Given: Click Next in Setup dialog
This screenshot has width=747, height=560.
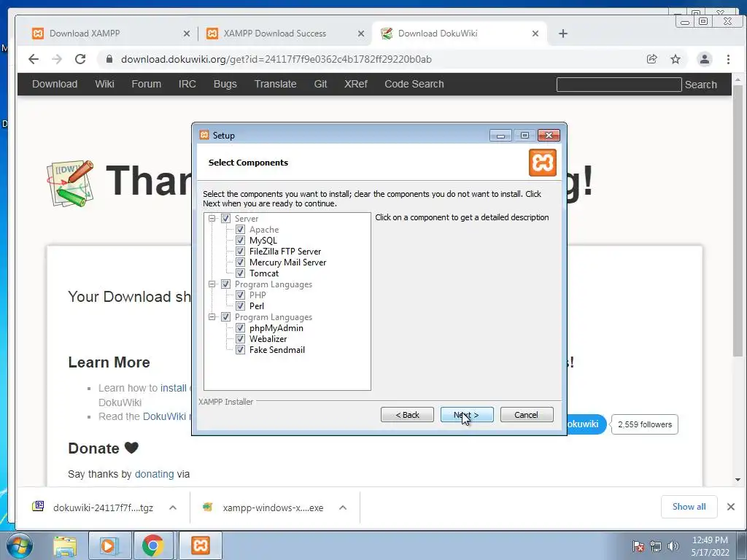Looking at the screenshot, I should coord(467,415).
